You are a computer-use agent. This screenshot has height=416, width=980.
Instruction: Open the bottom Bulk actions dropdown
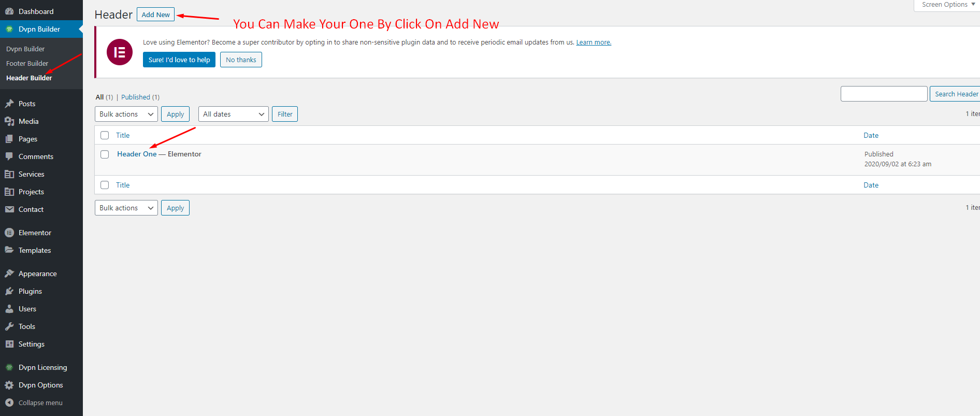pyautogui.click(x=126, y=208)
